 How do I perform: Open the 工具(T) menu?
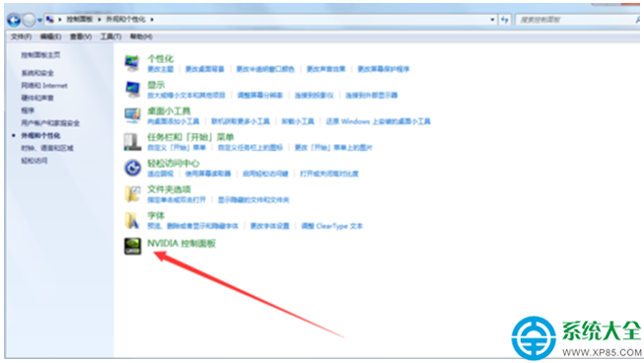click(x=110, y=36)
